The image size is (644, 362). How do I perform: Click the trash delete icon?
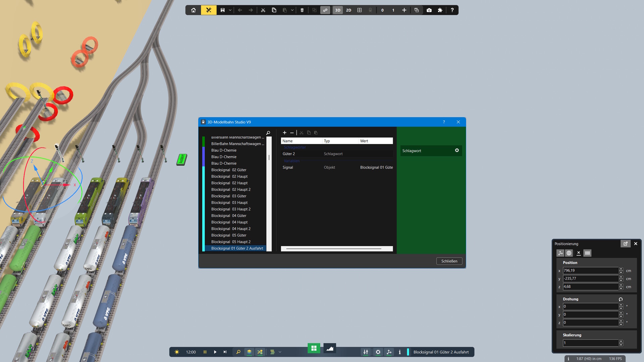302,10
